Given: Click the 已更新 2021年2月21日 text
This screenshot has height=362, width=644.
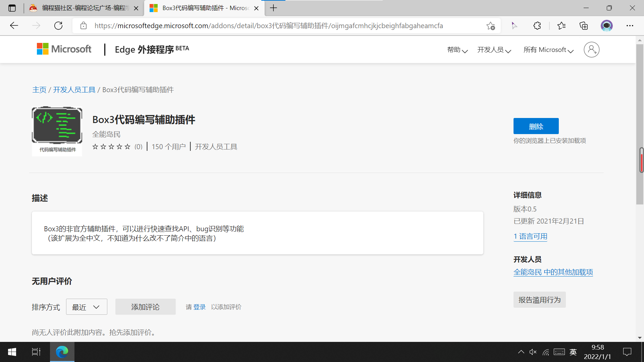Looking at the screenshot, I should coord(549,221).
